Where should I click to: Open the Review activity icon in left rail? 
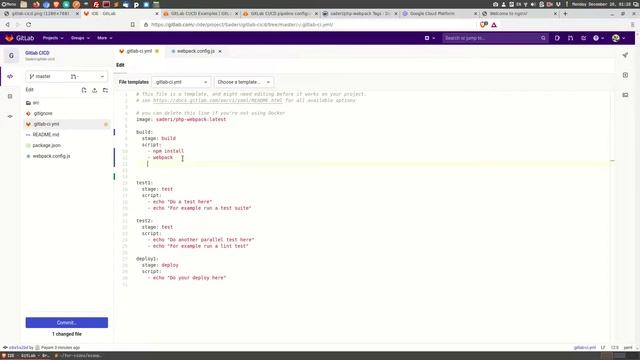tap(10, 96)
